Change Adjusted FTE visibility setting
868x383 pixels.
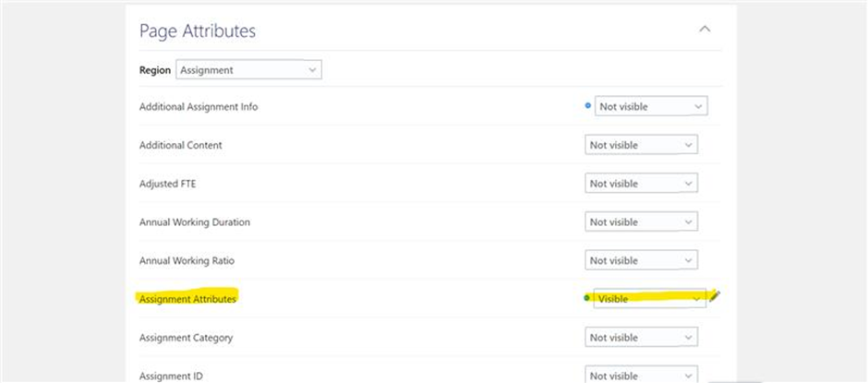click(641, 184)
